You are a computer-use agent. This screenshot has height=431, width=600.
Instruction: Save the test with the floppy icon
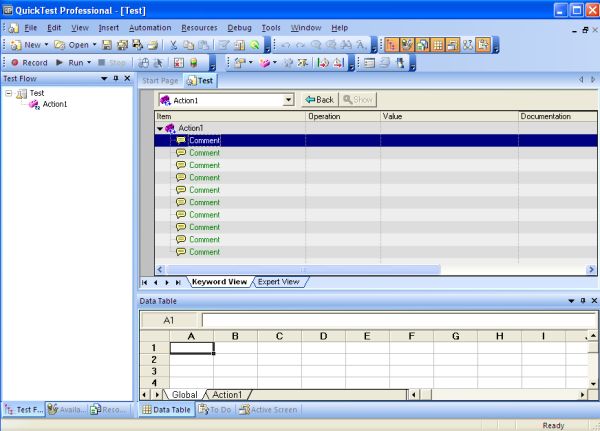tap(107, 45)
